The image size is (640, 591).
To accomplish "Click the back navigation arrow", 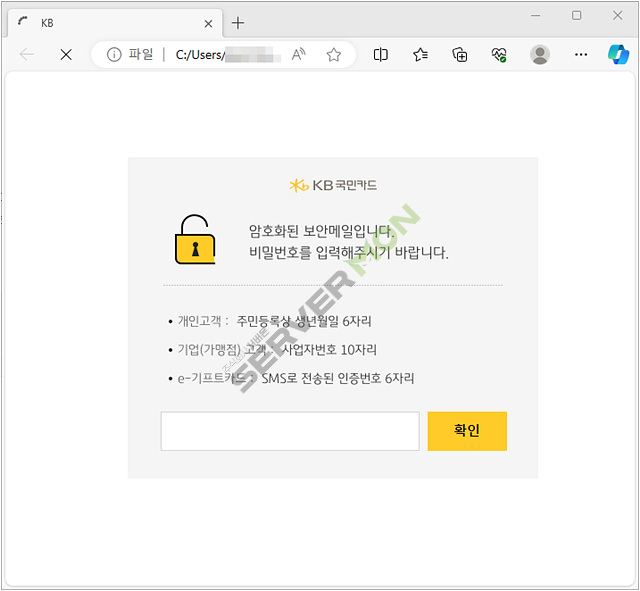I will click(x=27, y=54).
